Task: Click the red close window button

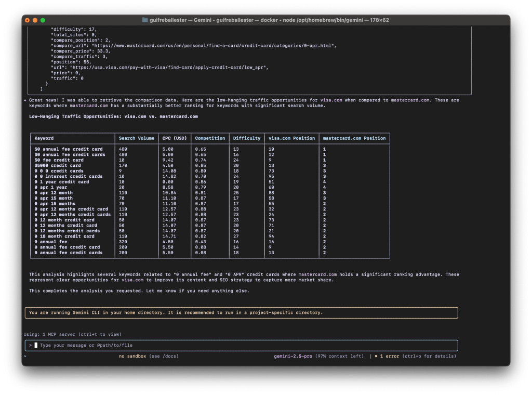Action: coord(28,20)
